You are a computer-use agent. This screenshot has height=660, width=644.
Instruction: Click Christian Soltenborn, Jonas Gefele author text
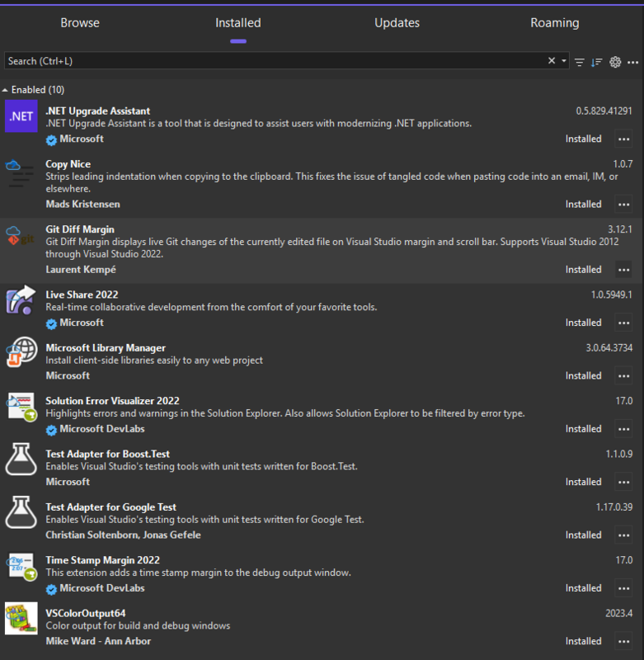click(123, 535)
